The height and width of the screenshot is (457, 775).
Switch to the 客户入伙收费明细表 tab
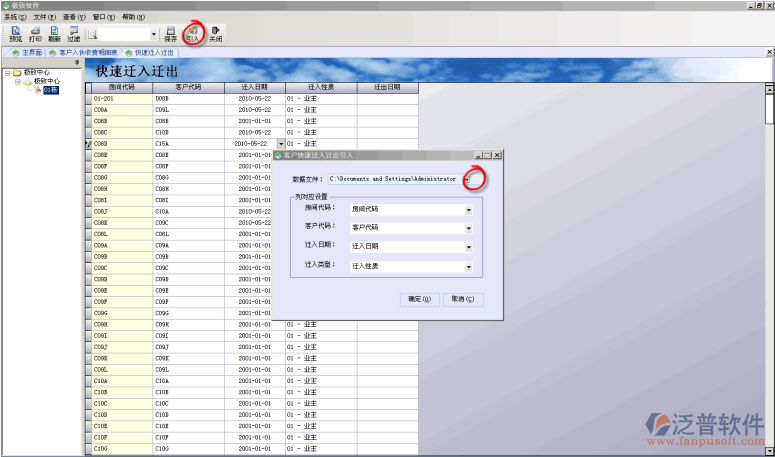pyautogui.click(x=88, y=52)
